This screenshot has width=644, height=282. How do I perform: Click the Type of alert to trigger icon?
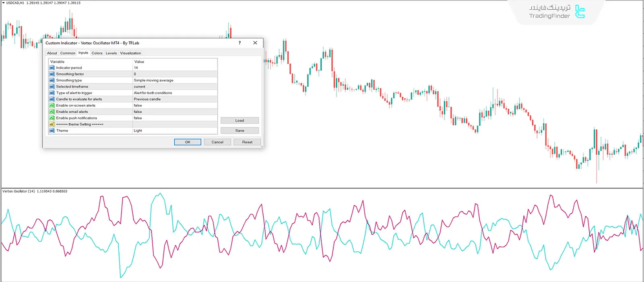(52, 93)
